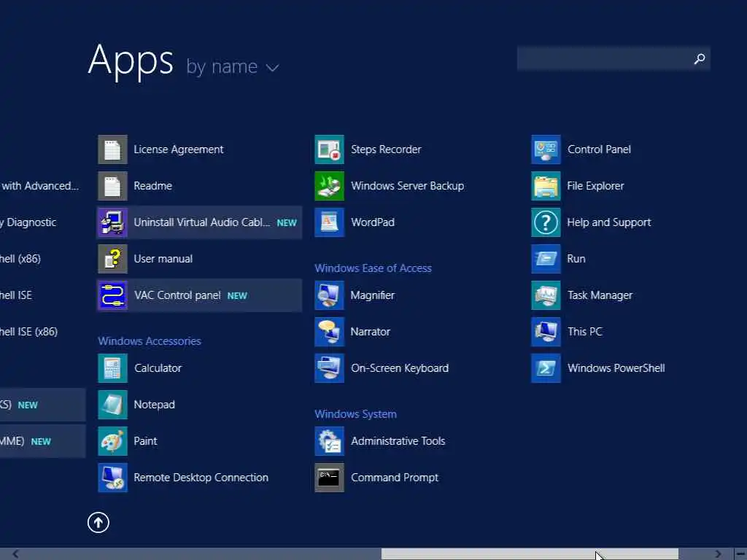Open Administrative Tools icon
The height and width of the screenshot is (560, 747).
pos(329,441)
